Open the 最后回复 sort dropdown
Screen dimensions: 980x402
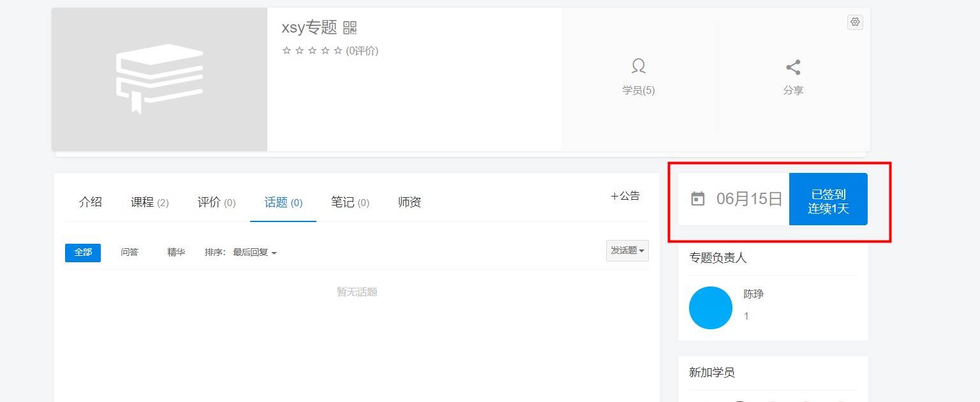pos(255,253)
